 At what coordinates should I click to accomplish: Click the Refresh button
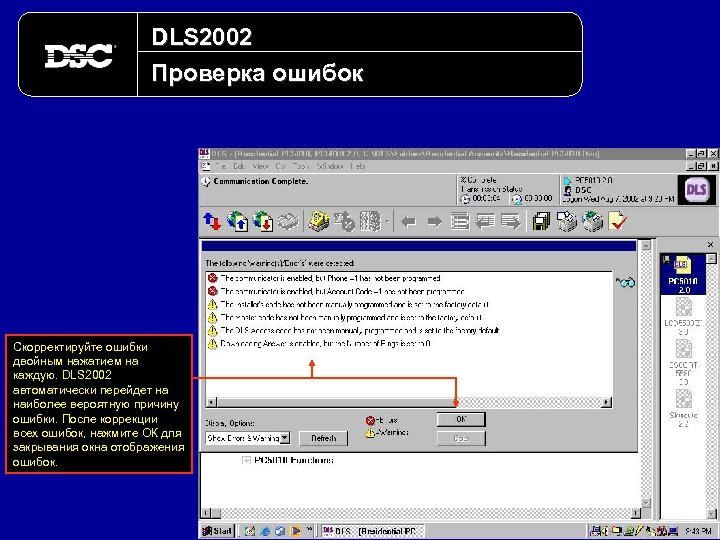pyautogui.click(x=323, y=438)
